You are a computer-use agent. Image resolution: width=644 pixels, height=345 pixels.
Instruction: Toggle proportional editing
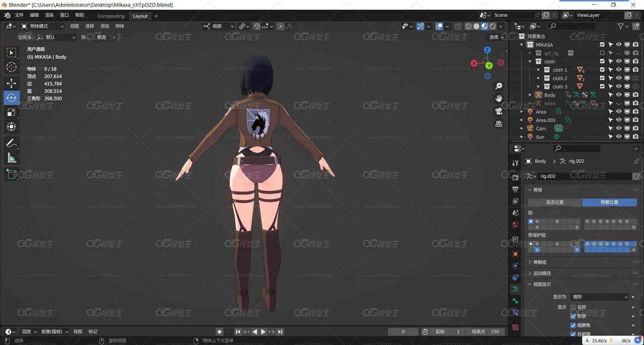tap(281, 26)
